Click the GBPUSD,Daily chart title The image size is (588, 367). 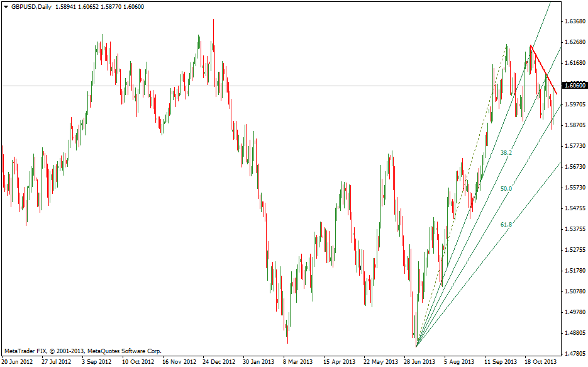(x=32, y=6)
